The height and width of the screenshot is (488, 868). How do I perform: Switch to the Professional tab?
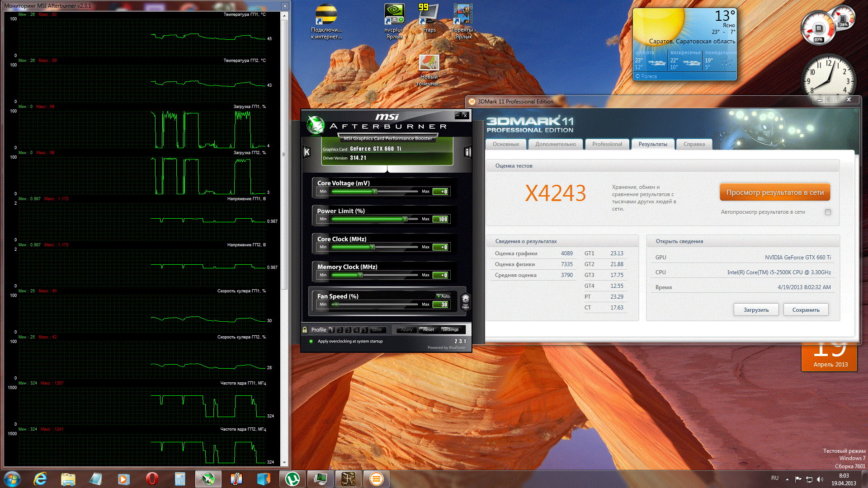pos(607,144)
